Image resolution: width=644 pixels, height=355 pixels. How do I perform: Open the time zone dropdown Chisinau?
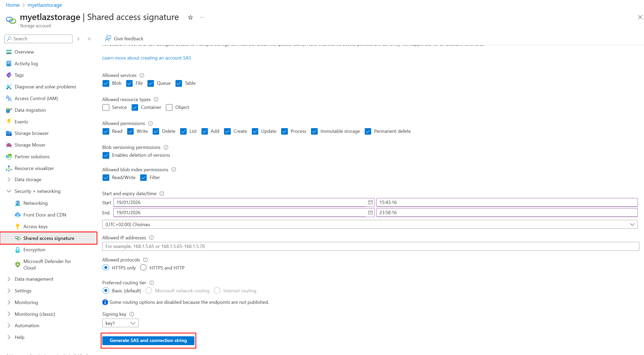pyautogui.click(x=370, y=225)
